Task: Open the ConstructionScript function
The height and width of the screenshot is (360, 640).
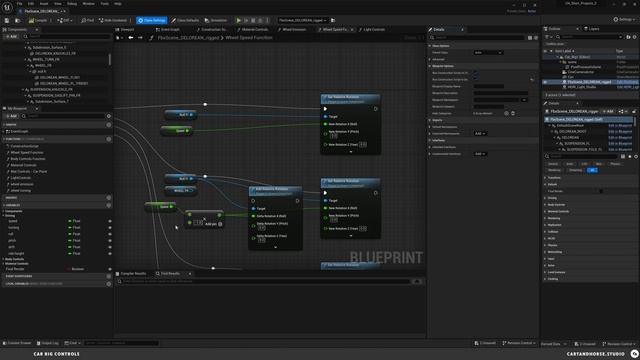Action: pyautogui.click(x=24, y=146)
